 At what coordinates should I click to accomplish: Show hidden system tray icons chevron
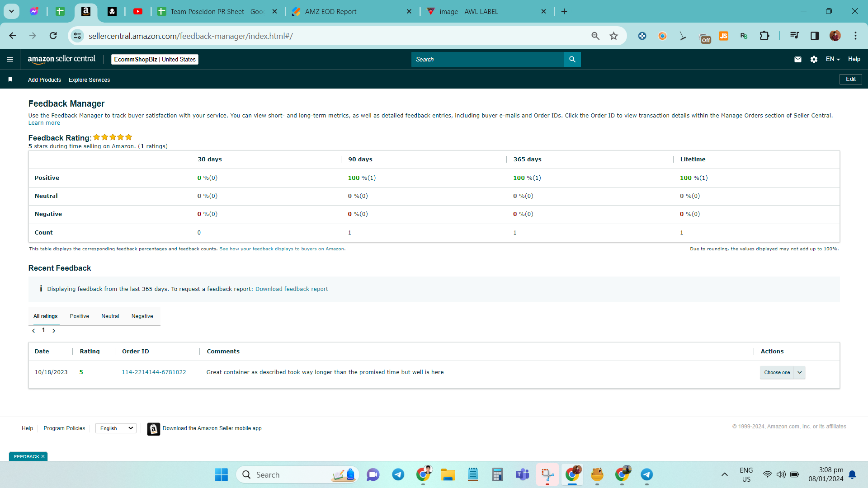[x=724, y=474]
